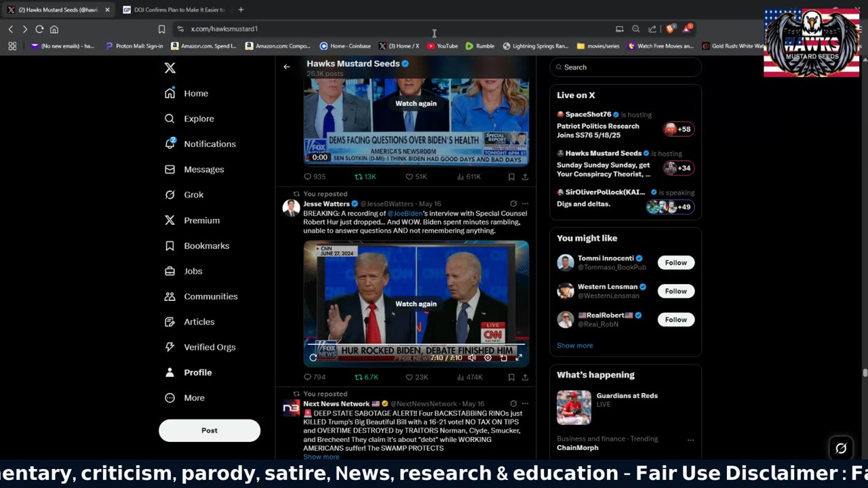Reply to the Jesse Watters post (794)

tap(315, 377)
